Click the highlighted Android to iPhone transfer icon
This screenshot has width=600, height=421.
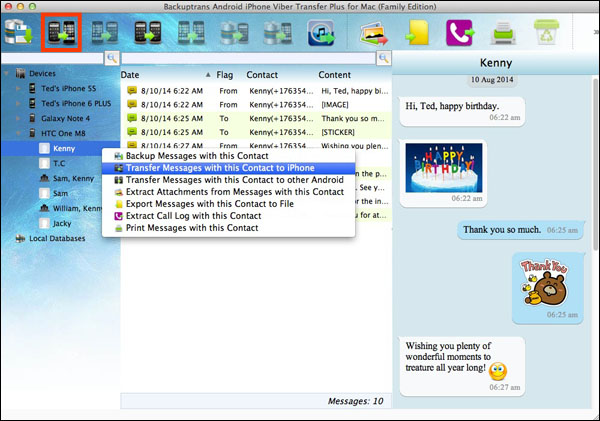click(61, 33)
